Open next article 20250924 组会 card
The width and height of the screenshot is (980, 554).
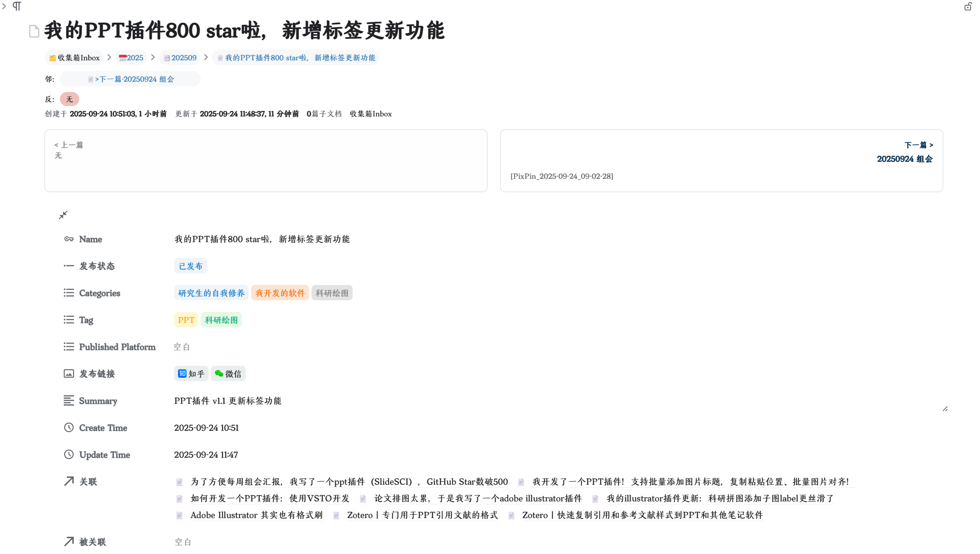pos(904,159)
